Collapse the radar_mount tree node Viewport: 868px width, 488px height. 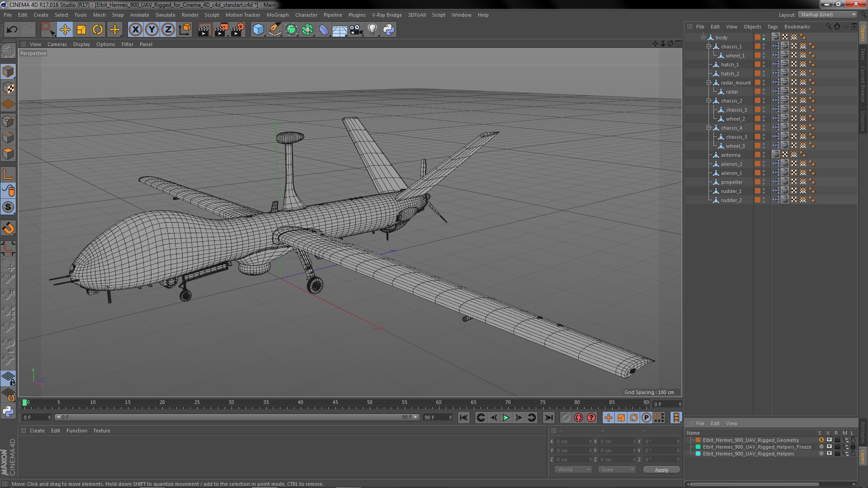click(709, 83)
